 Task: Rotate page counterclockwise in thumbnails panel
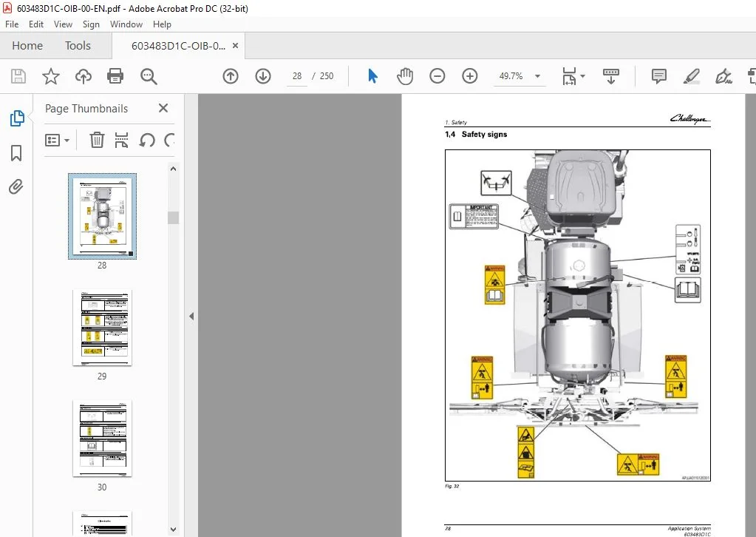click(x=147, y=141)
